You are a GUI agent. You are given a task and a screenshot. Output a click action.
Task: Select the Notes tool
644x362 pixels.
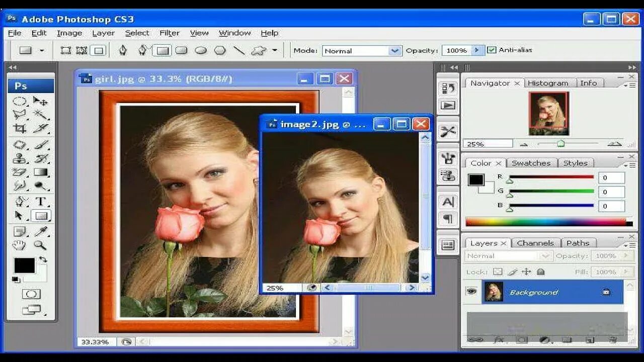(x=20, y=232)
